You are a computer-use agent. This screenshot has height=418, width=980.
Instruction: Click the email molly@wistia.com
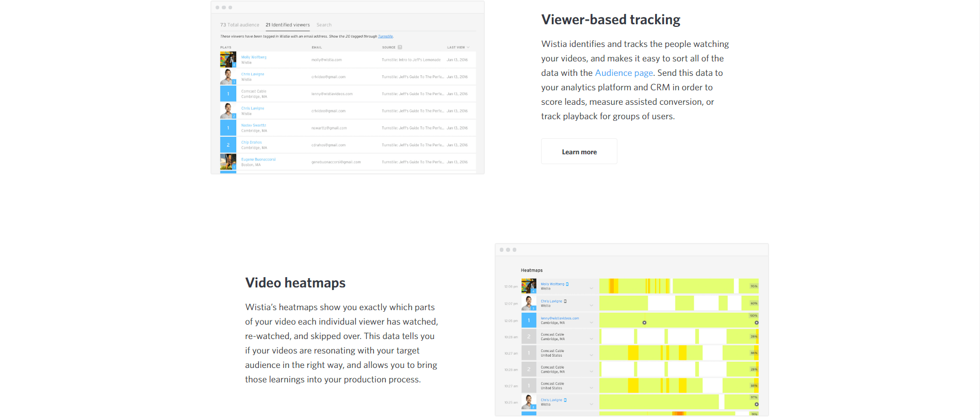326,60
